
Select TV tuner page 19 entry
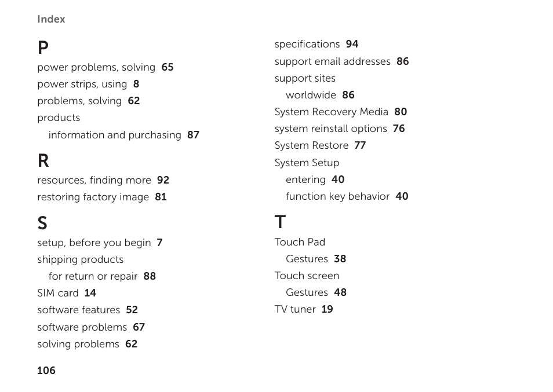click(304, 309)
